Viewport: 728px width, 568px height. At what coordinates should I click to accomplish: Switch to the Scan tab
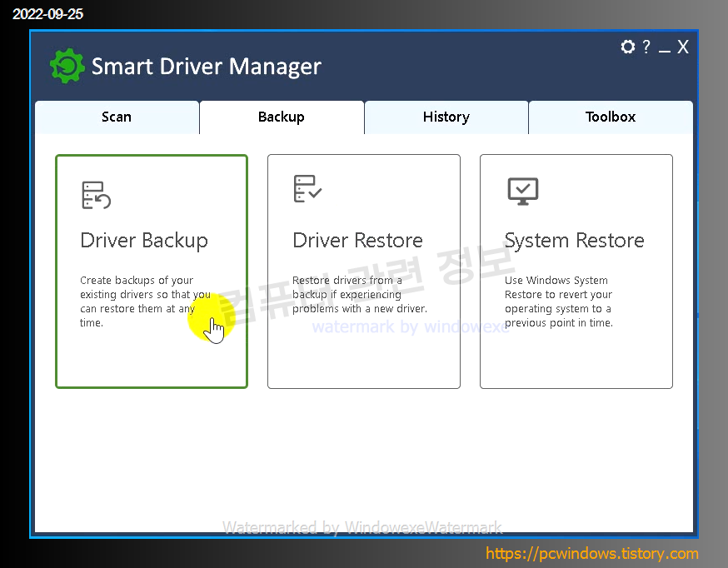(x=117, y=117)
